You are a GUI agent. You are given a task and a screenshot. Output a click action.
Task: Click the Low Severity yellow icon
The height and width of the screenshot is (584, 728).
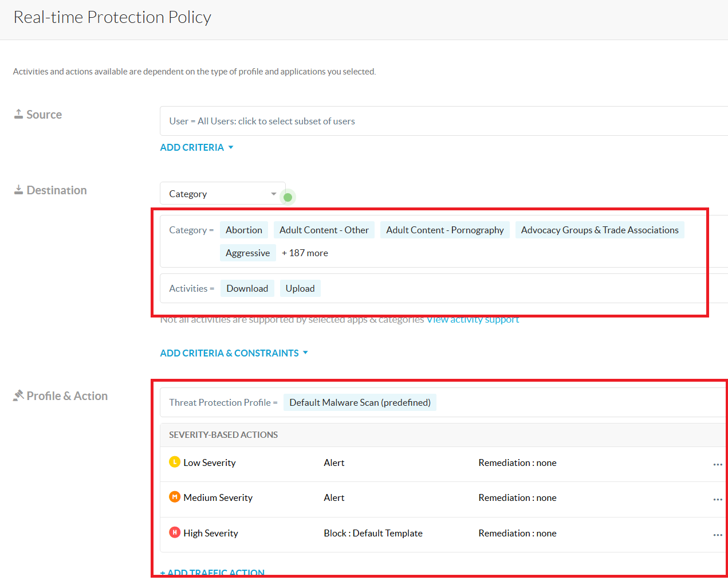pos(175,462)
